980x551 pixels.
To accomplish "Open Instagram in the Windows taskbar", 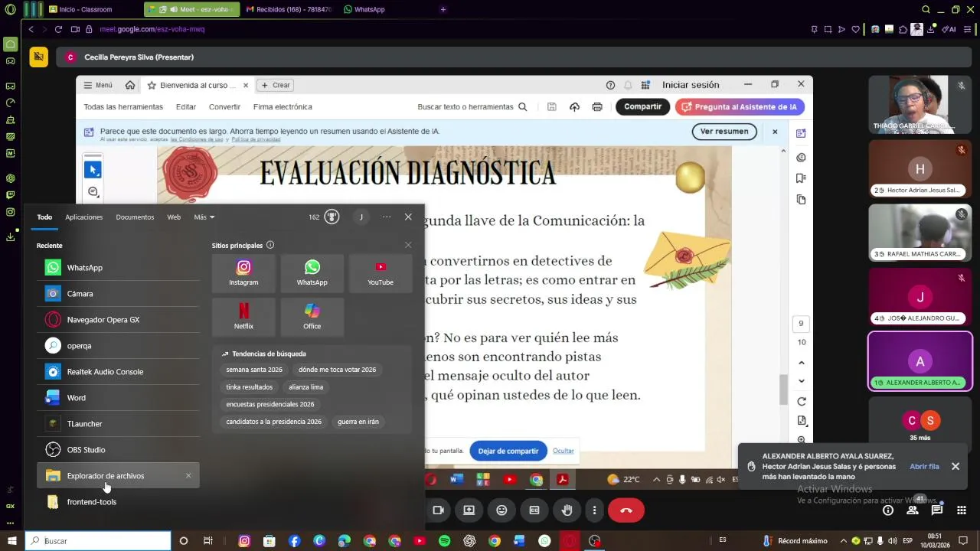I will [244, 541].
